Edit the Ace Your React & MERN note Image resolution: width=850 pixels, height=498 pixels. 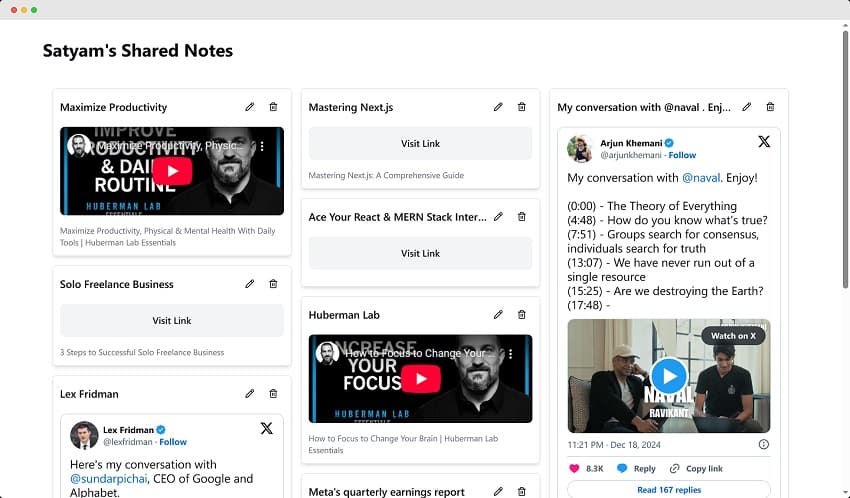point(498,217)
